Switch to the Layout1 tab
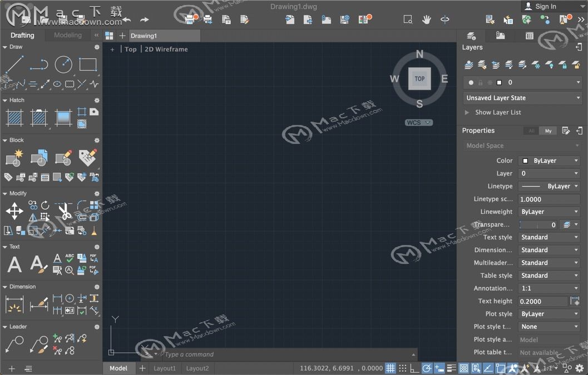 pyautogui.click(x=165, y=369)
